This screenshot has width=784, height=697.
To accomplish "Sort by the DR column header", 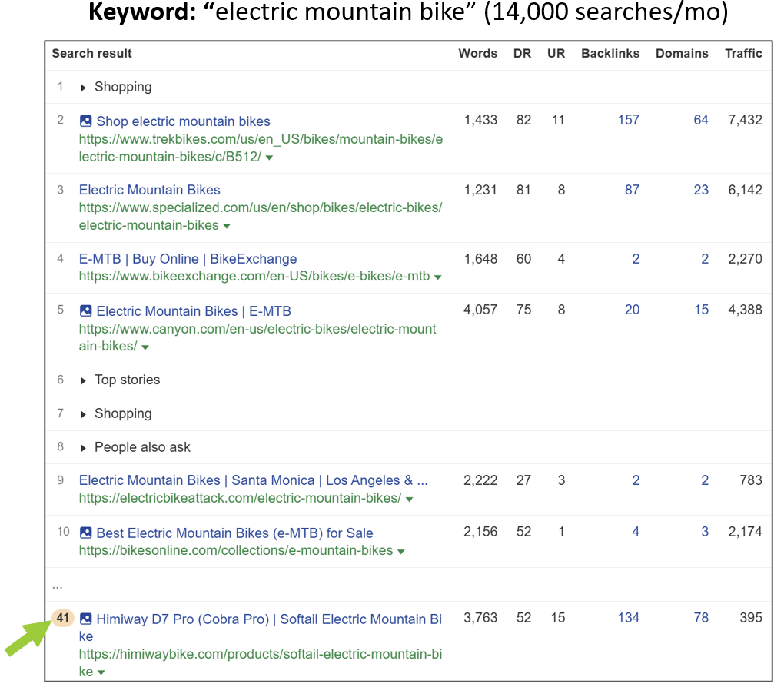I will 522,54.
